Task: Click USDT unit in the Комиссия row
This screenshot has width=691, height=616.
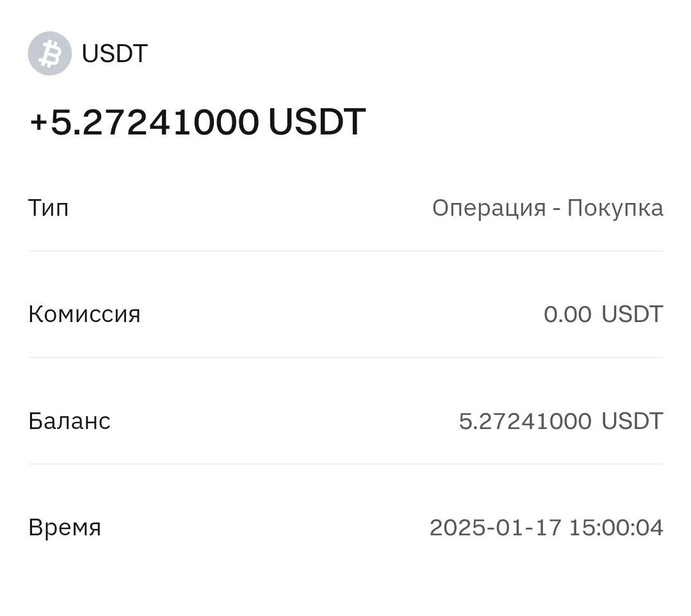Action: tap(631, 314)
